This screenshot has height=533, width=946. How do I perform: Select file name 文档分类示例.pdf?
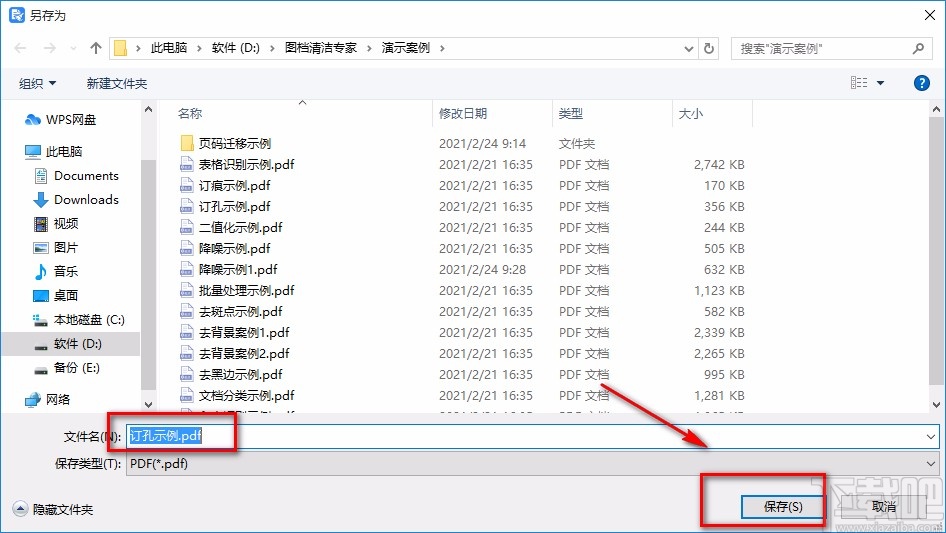point(246,395)
